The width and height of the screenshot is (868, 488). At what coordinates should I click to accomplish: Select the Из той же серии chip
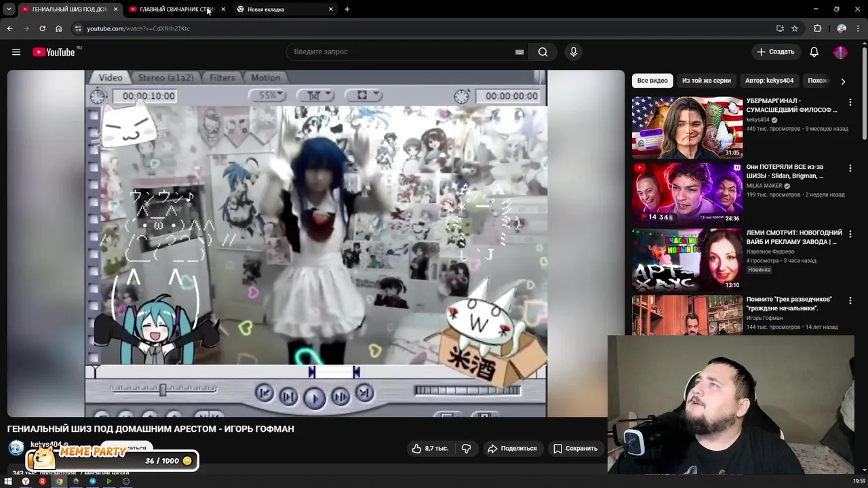click(x=707, y=81)
